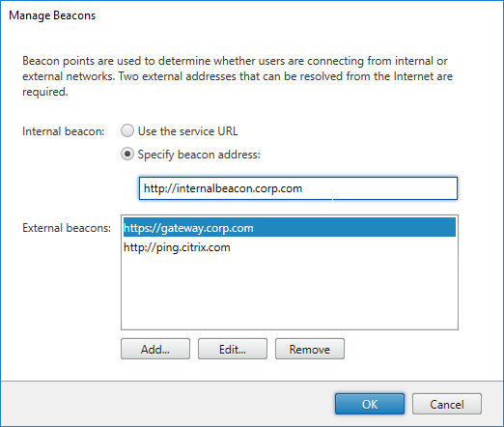Select the http://ping.citrix.com beacon entry
The height and width of the screenshot is (427, 504).
pos(177,247)
